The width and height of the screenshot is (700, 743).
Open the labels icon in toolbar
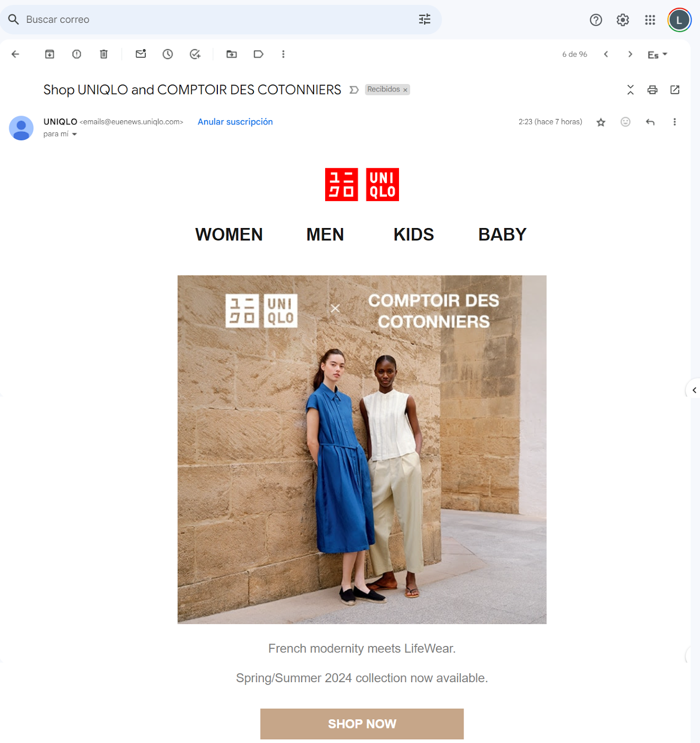coord(259,54)
